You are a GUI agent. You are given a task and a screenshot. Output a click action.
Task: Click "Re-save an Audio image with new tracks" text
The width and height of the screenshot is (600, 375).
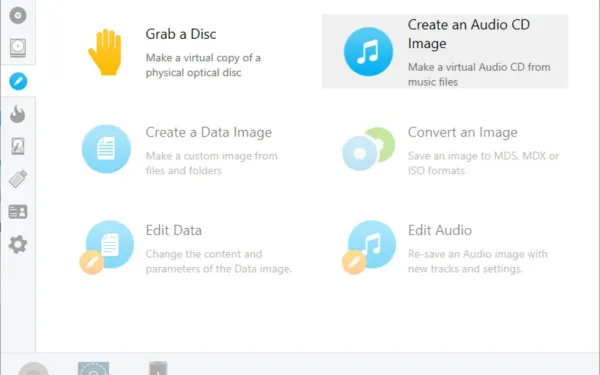(x=478, y=261)
